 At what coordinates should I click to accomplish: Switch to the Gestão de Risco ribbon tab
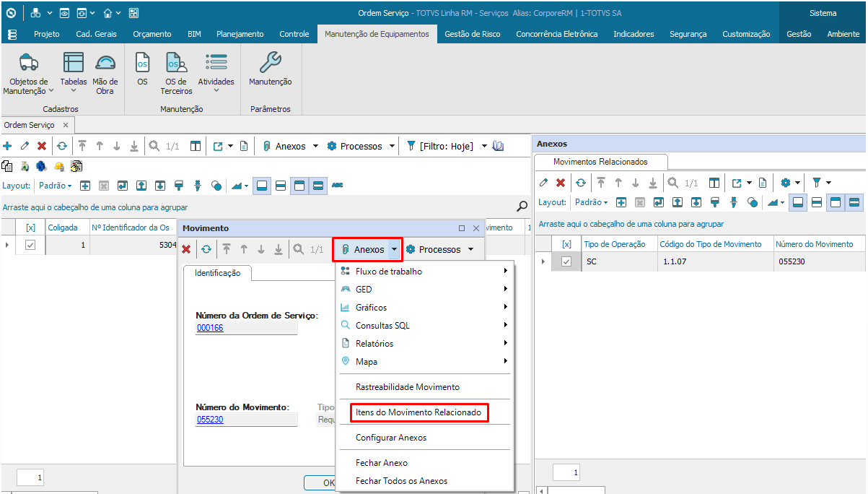point(473,34)
